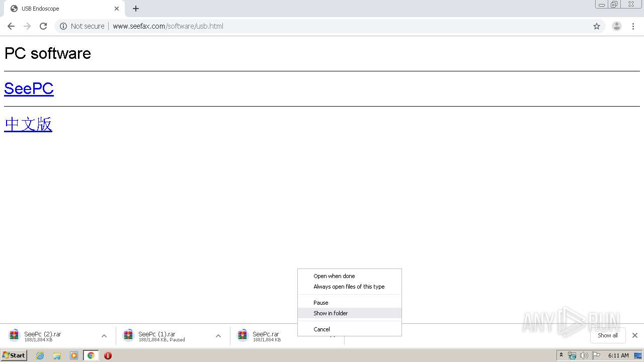
Task: Click the SeePc (1).rar file name
Action: tap(157, 334)
